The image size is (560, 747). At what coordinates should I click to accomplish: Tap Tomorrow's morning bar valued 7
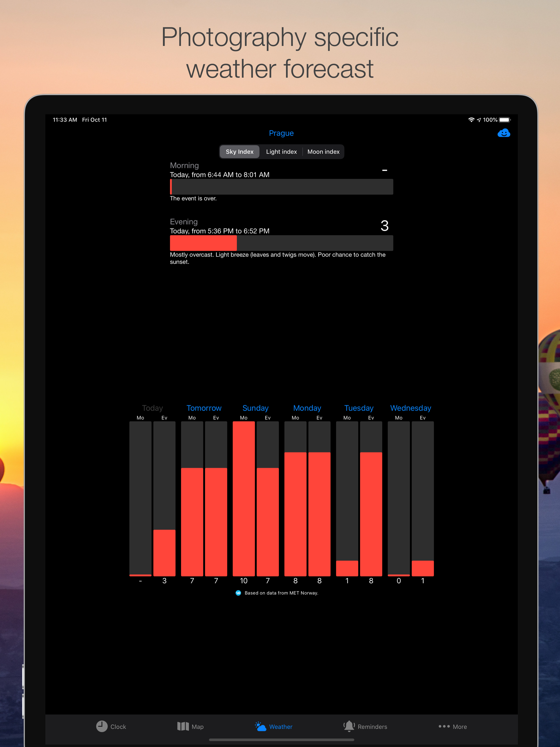tap(192, 498)
